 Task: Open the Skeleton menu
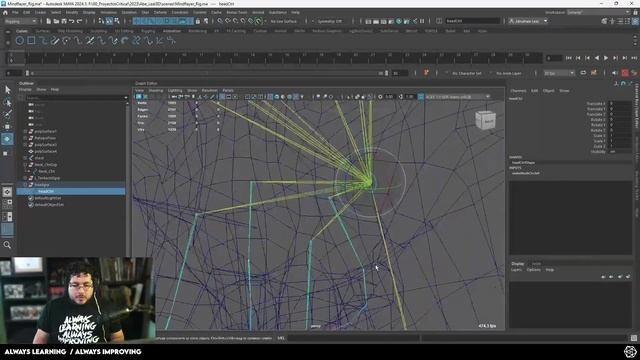click(x=129, y=13)
